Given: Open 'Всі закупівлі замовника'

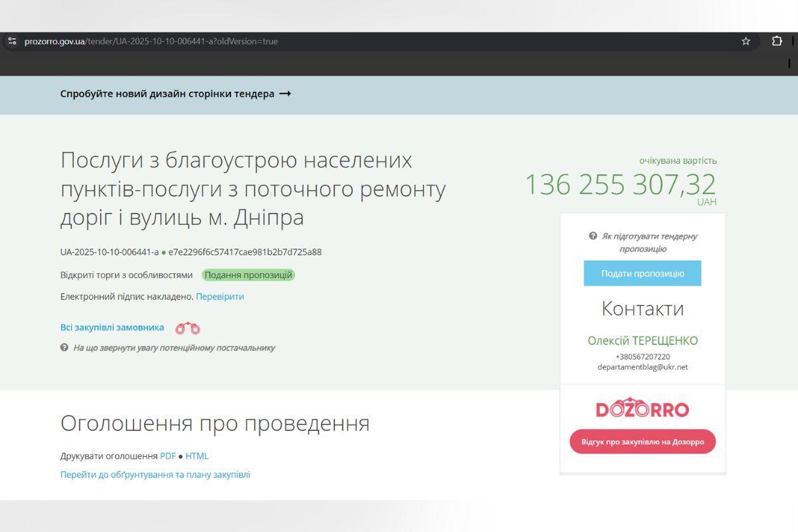Looking at the screenshot, I should click(112, 327).
